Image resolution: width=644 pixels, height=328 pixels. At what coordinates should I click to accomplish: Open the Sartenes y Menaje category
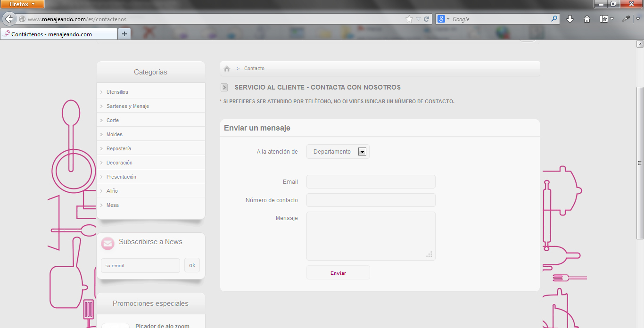click(128, 106)
